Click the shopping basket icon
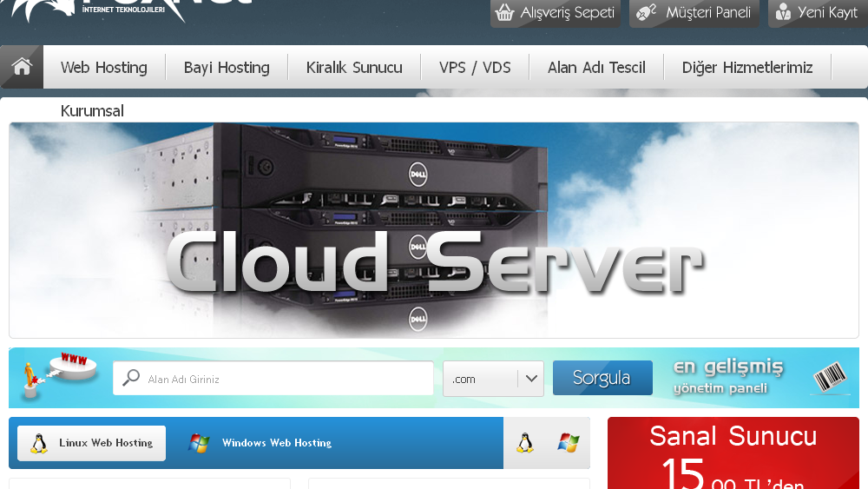The height and width of the screenshot is (489, 868). tap(504, 12)
